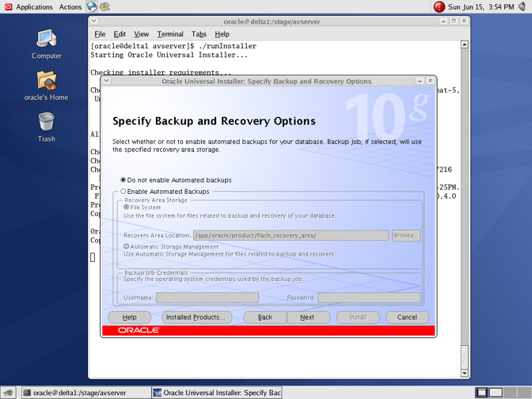Click the date and time clock
The height and width of the screenshot is (399, 532).
[481, 7]
